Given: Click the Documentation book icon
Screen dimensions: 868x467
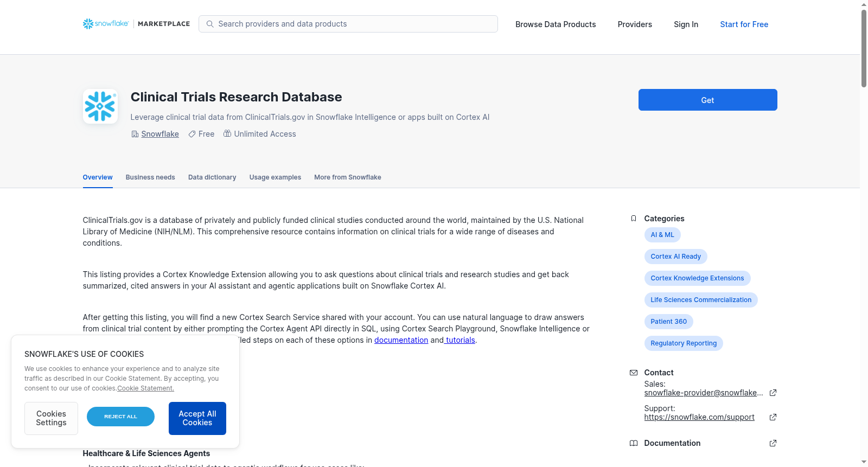Looking at the screenshot, I should pos(634,443).
